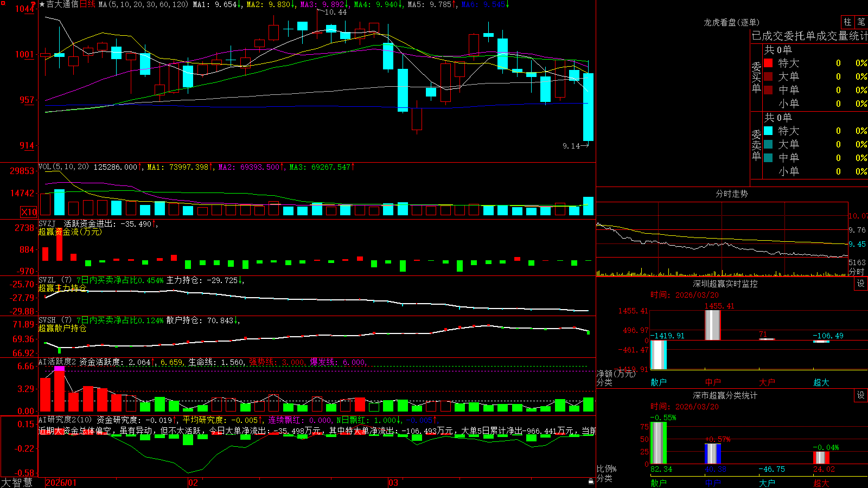The image size is (868, 488).
Task: Click the lock icon below the chart
Action: (591, 481)
